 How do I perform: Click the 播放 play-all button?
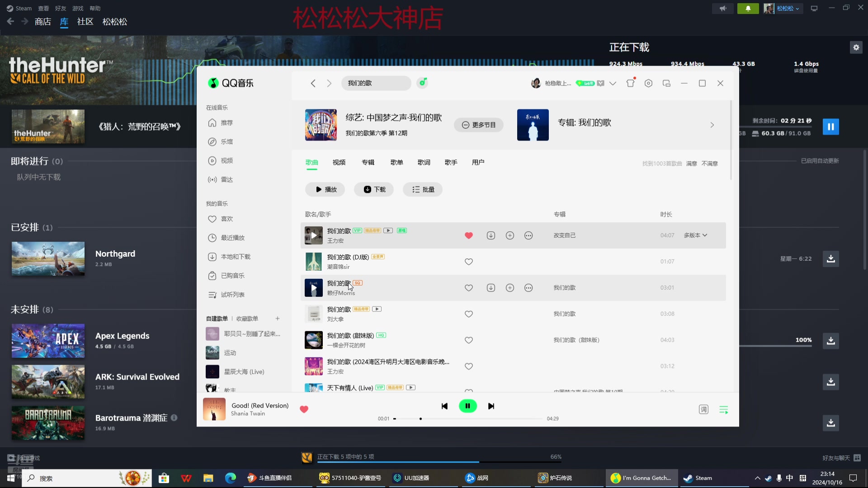325,190
